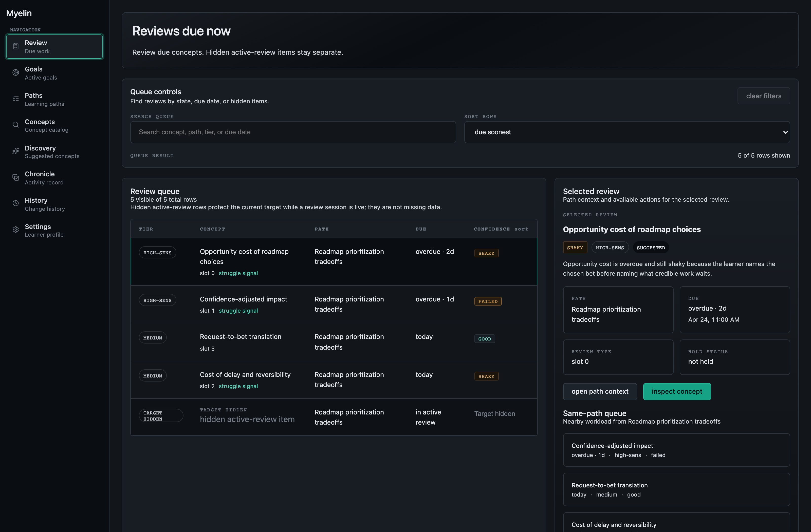Click the Myelin app title
This screenshot has width=811, height=532.
point(19,13)
